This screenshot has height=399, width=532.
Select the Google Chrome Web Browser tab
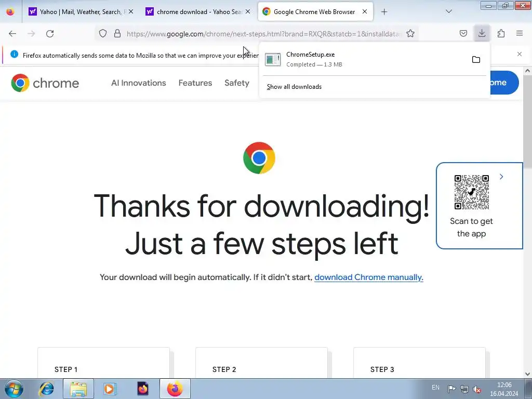pos(315,12)
